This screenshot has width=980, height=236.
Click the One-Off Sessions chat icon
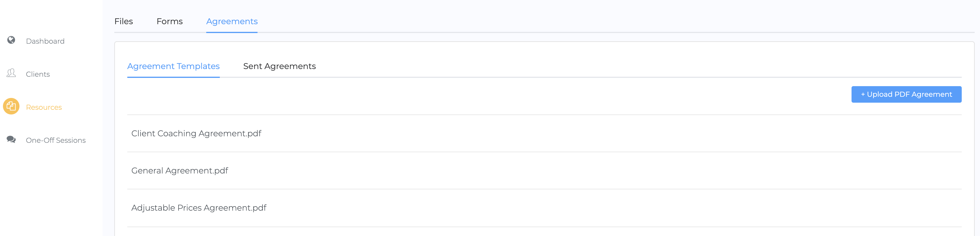(x=11, y=139)
